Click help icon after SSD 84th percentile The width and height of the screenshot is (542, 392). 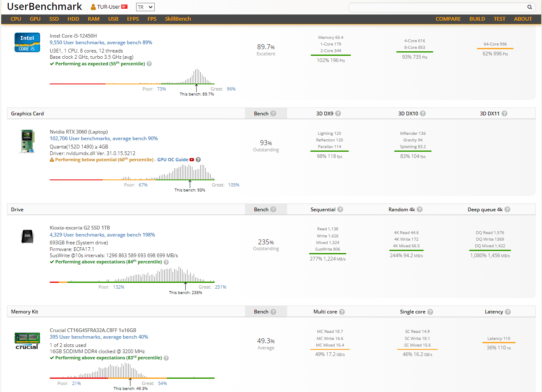pyautogui.click(x=166, y=262)
